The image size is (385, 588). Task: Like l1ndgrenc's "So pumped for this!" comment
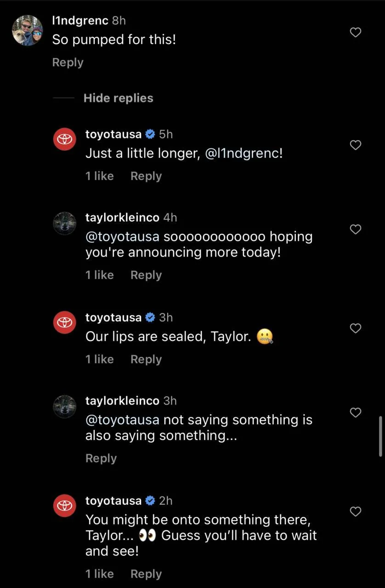point(355,32)
